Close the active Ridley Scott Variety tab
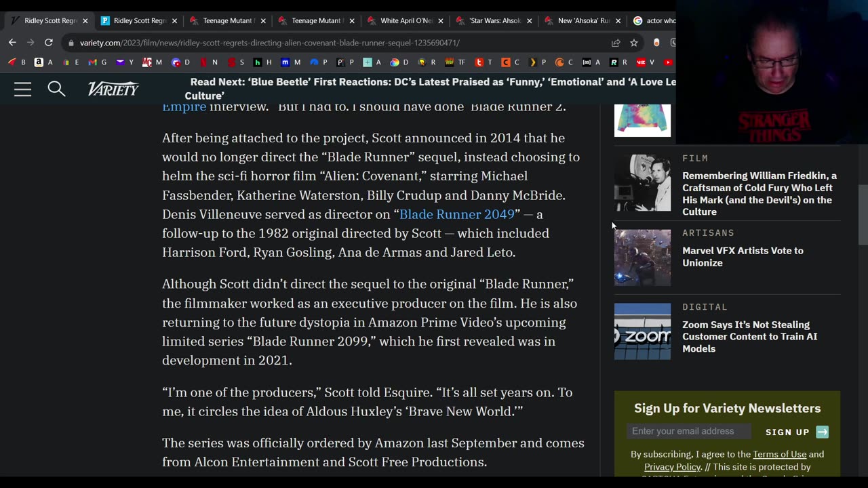Screen dimensions: 868x488 (x=85, y=21)
